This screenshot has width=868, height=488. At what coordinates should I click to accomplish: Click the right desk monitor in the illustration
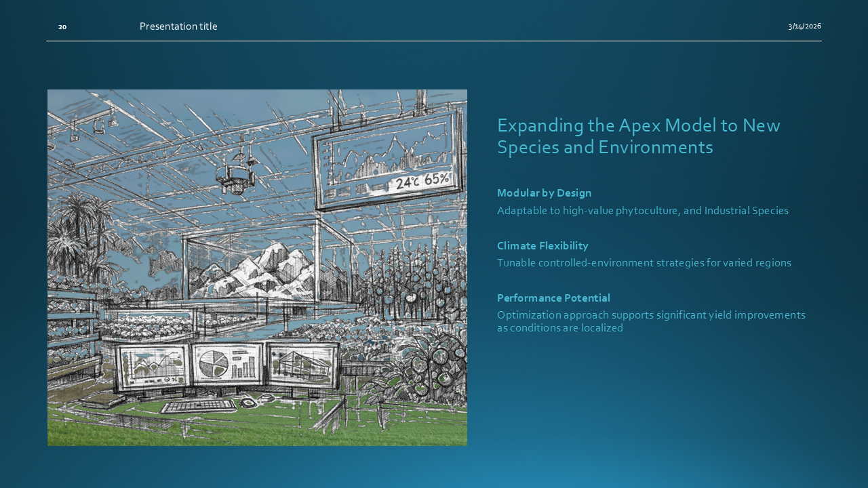click(x=302, y=364)
